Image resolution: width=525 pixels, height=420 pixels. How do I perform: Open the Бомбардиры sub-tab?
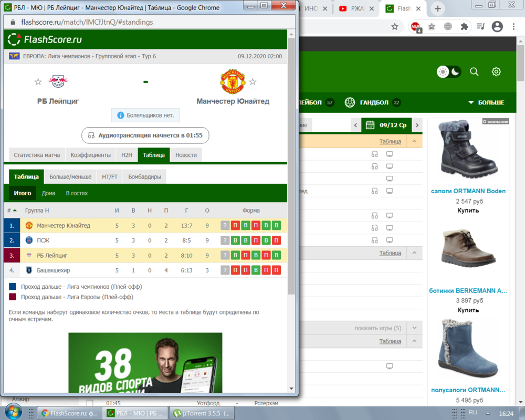(x=145, y=177)
